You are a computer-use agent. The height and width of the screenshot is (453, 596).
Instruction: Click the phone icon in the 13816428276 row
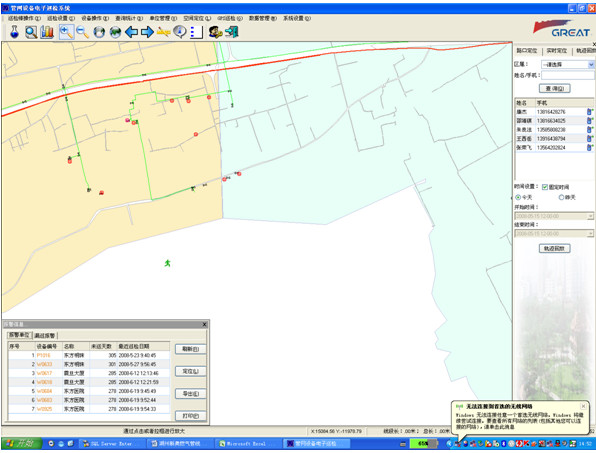[590, 112]
